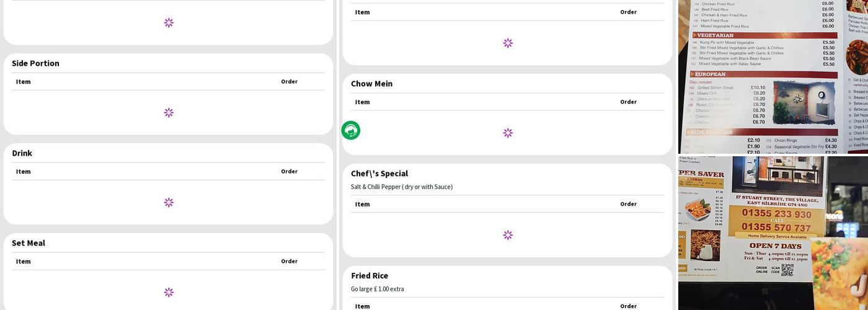Image resolution: width=868 pixels, height=310 pixels.
Task: Click the Order column header in Drink
Action: [x=289, y=172]
